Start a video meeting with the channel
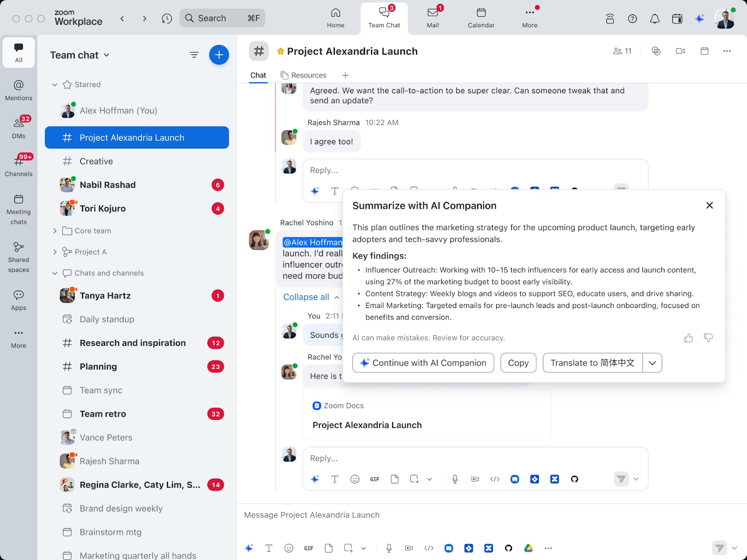This screenshot has height=560, width=747. (x=680, y=51)
